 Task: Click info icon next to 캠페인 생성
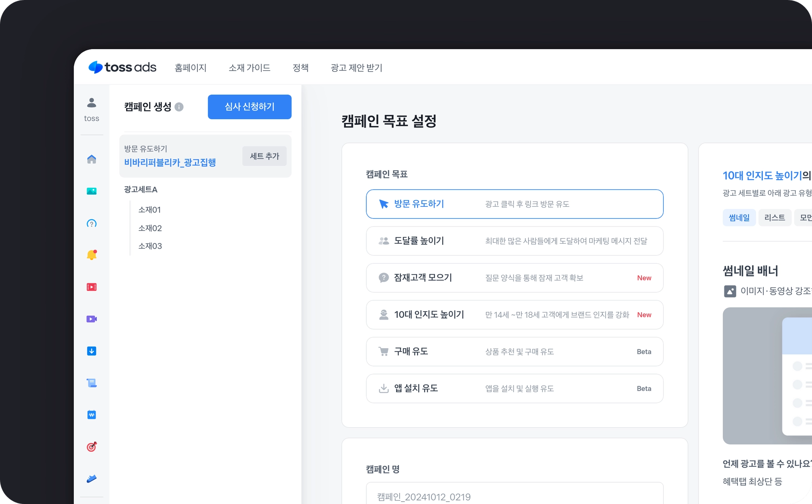[179, 107]
